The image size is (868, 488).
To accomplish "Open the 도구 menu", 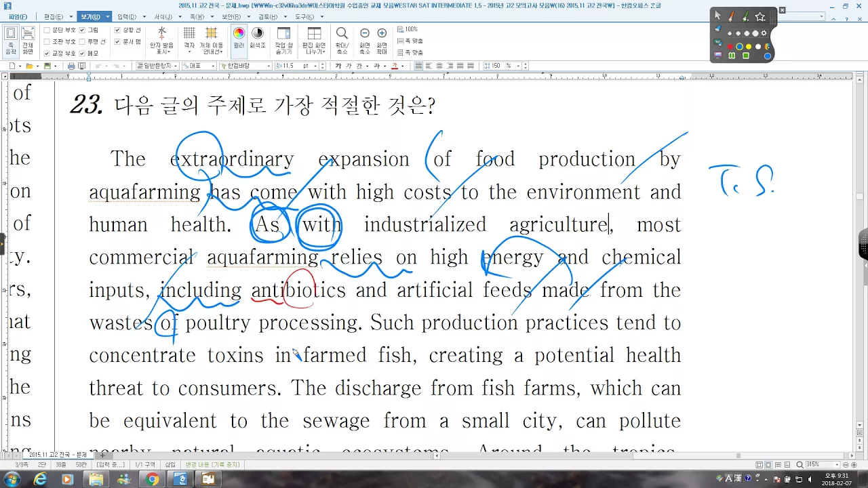I will 304,16.
